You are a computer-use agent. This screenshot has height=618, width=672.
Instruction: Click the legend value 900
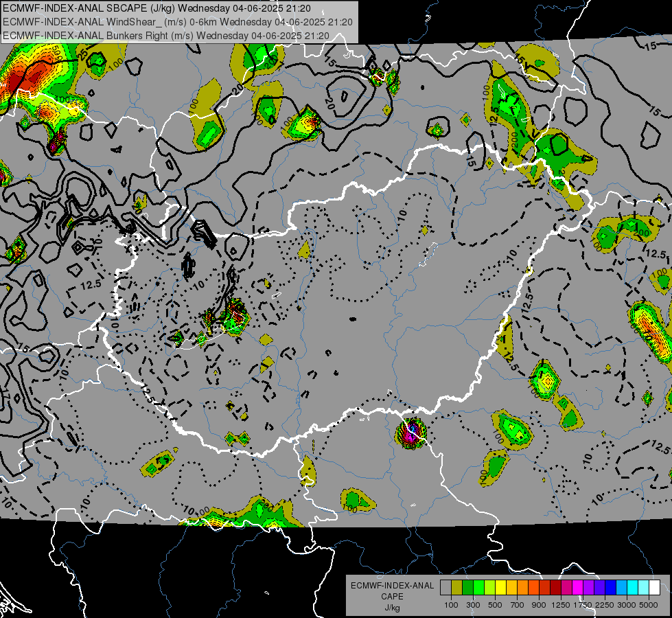539,605
